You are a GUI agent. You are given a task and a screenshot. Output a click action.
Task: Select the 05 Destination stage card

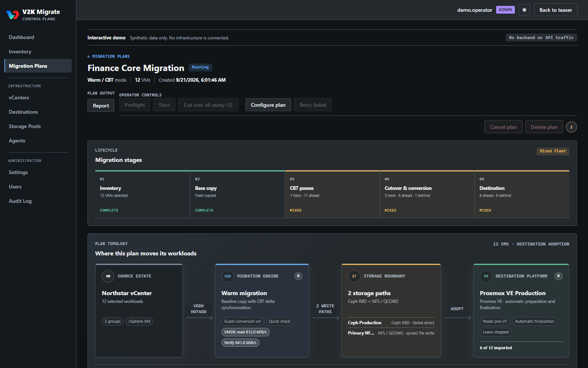click(522, 194)
